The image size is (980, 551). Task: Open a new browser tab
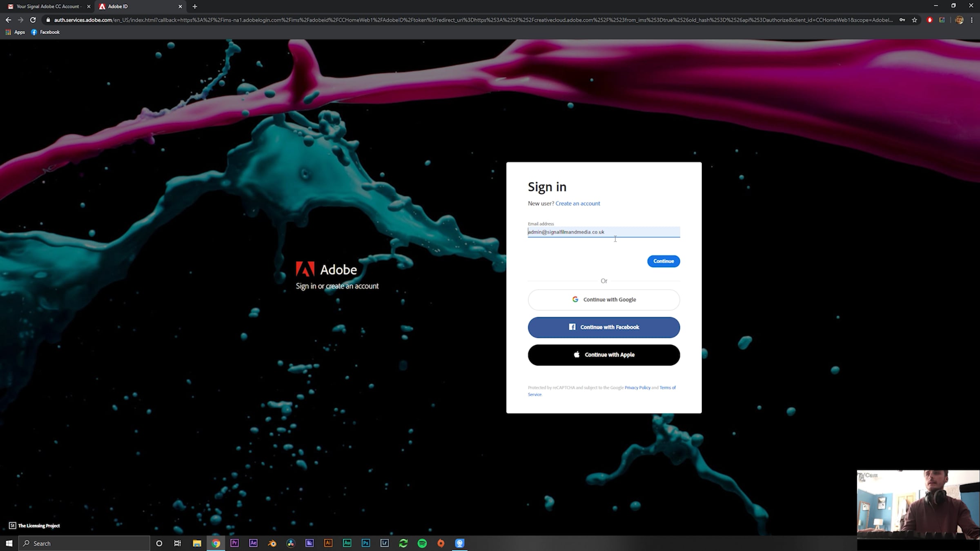click(x=195, y=7)
